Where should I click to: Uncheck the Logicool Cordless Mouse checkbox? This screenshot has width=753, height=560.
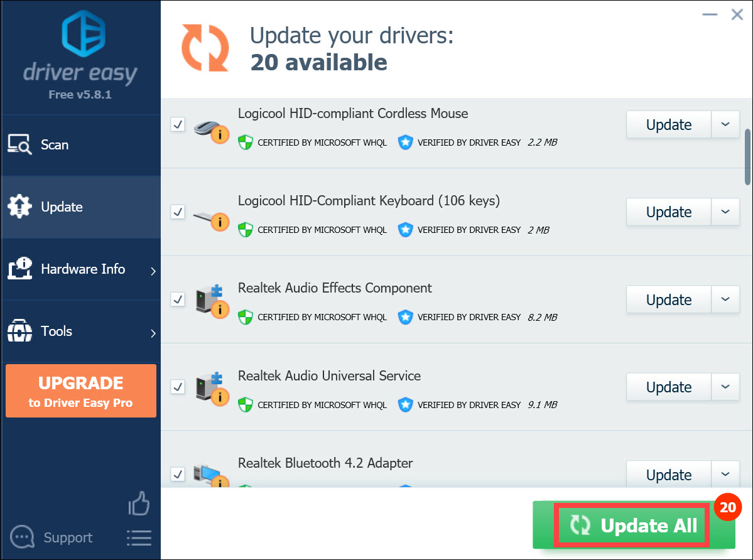coord(178,124)
